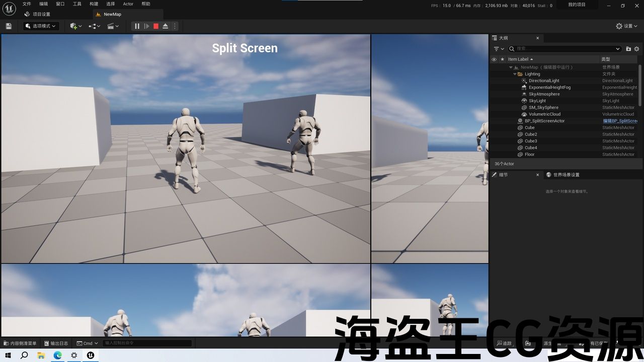Image resolution: width=644 pixels, height=362 pixels.
Task: Toggle the eye visibility column header
Action: pyautogui.click(x=494, y=59)
